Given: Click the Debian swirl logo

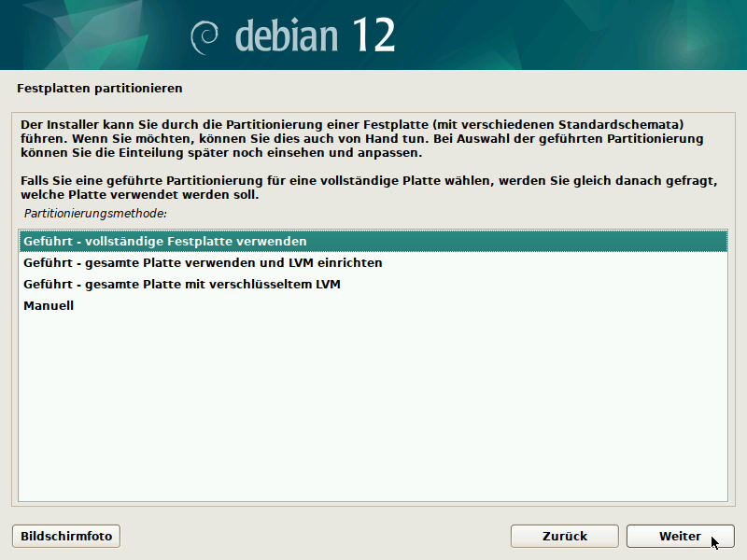Looking at the screenshot, I should pyautogui.click(x=206, y=36).
